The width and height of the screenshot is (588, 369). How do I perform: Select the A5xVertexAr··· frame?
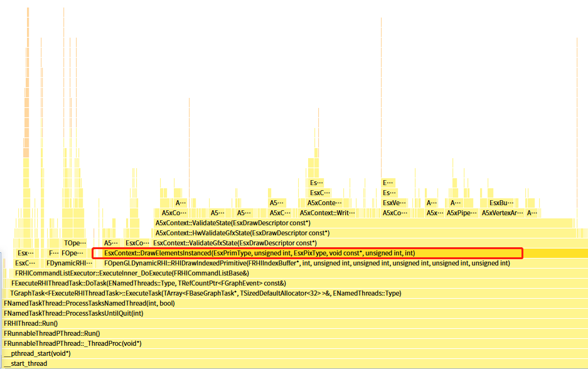coord(502,213)
